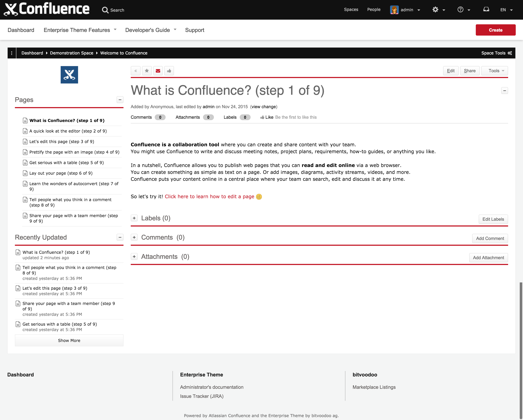Open the EN language dropdown
The height and width of the screenshot is (420, 523).
[506, 10]
